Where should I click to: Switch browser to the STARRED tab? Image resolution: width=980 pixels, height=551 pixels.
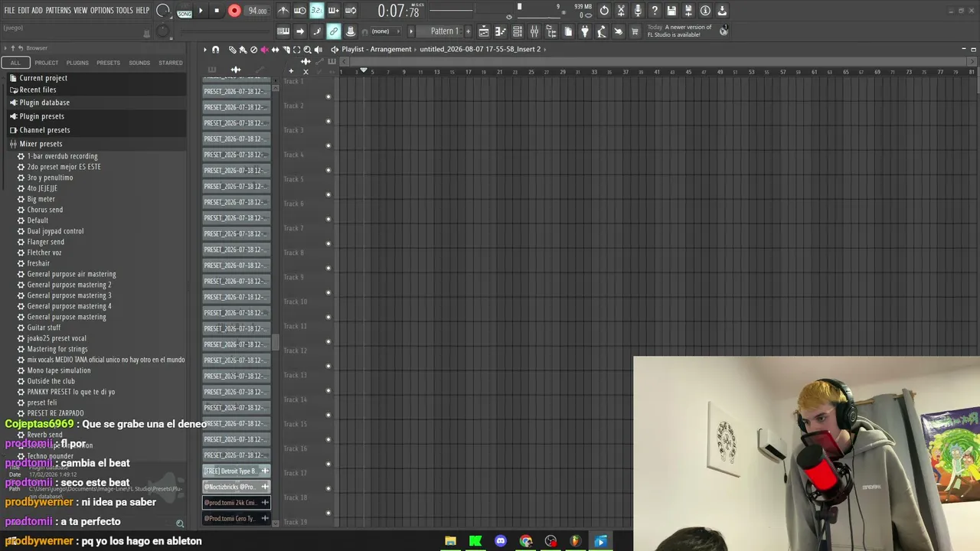(171, 63)
